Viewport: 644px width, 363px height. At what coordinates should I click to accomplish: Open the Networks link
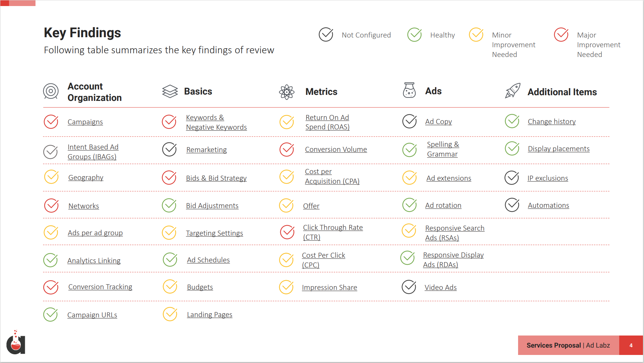pyautogui.click(x=83, y=206)
